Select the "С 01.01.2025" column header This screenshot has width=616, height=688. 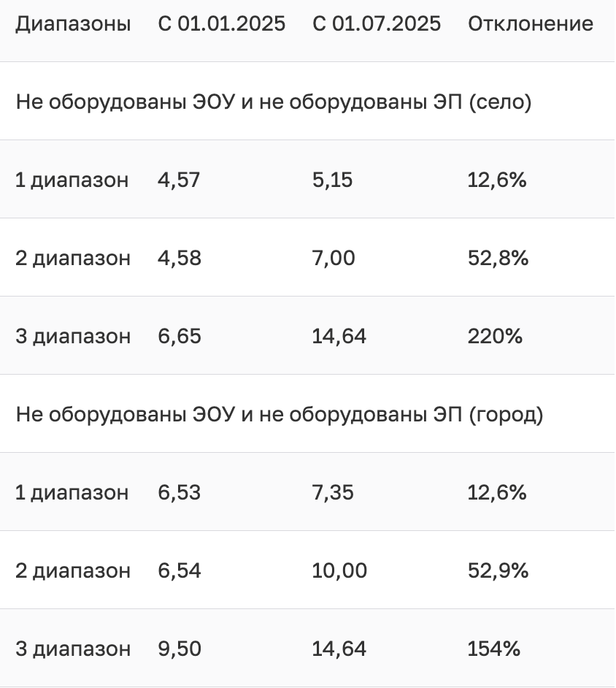(x=222, y=24)
